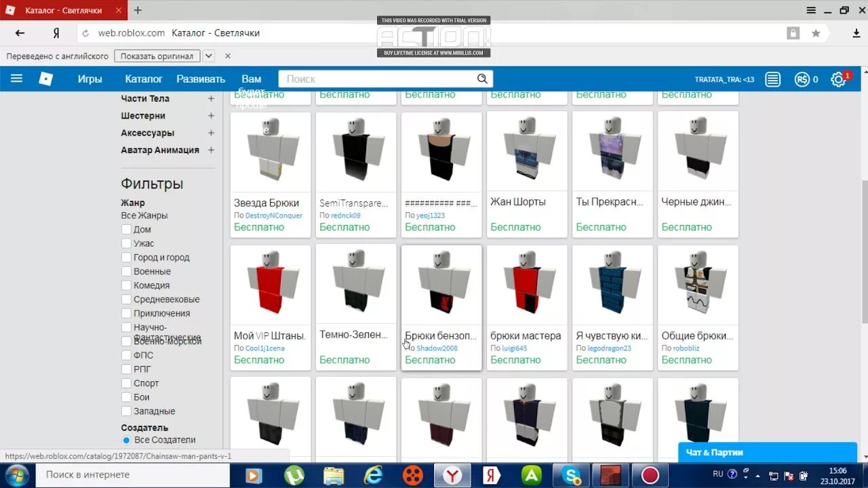Open the Вам menu item
The width and height of the screenshot is (868, 488).
point(251,79)
